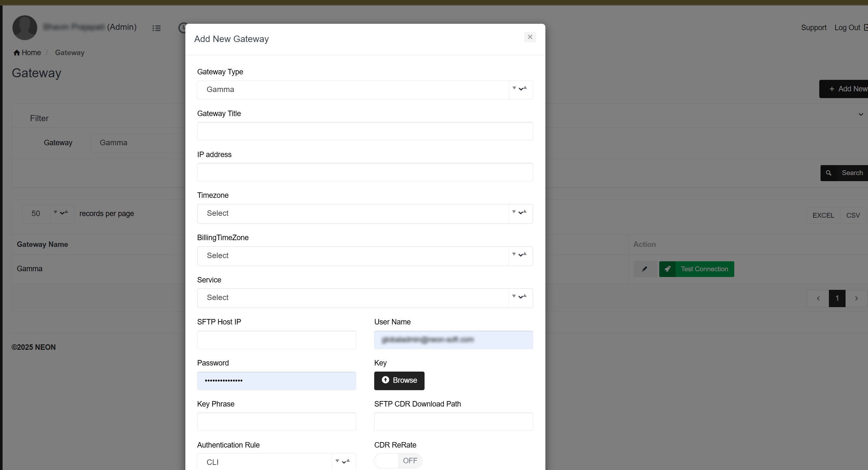The image size is (868, 470).
Task: Click the pencil edit icon for Gamma
Action: coord(644,269)
